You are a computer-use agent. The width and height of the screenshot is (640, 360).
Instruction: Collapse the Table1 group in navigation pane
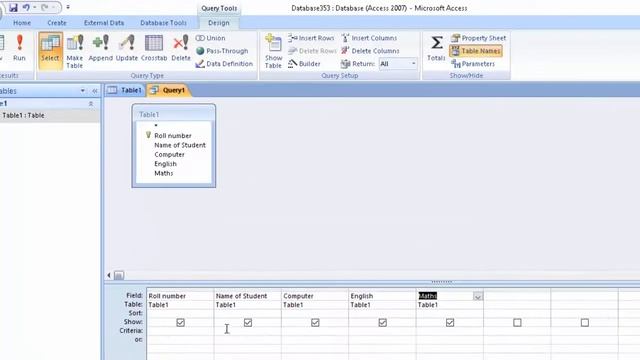point(91,104)
